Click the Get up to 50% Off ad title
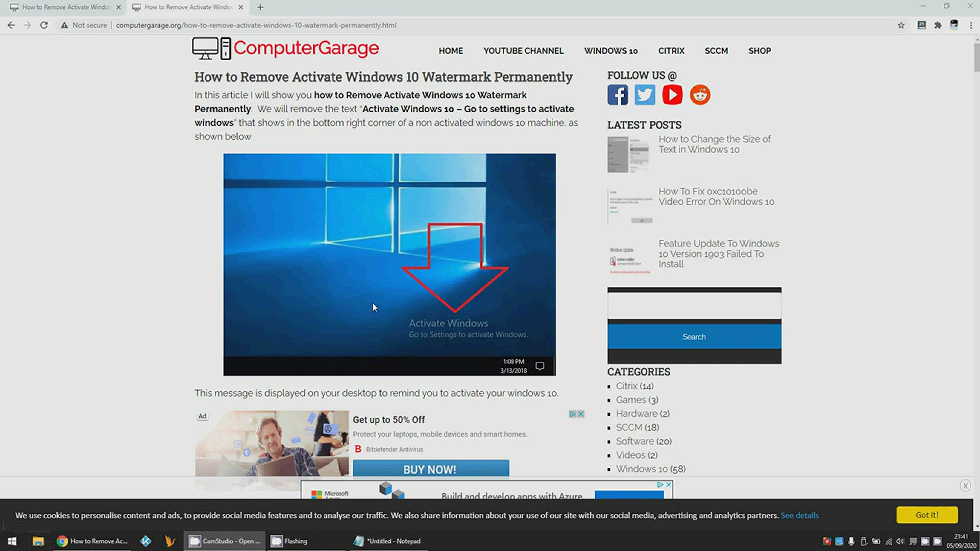Viewport: 980px width, 551px height. (389, 420)
